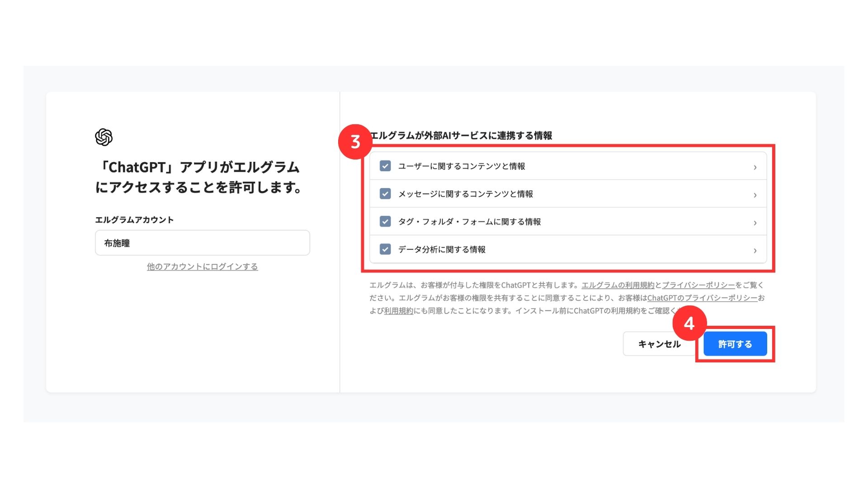Toggle タグ・フォルダ・フォームに関する情報 checkbox
The height and width of the screenshot is (488, 868).
(385, 221)
